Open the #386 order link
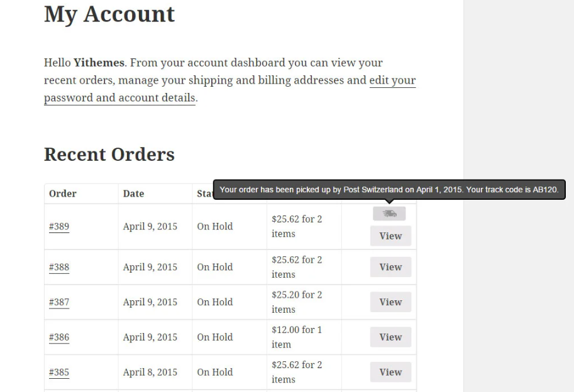Viewport: 574px width, 392px height. (59, 337)
